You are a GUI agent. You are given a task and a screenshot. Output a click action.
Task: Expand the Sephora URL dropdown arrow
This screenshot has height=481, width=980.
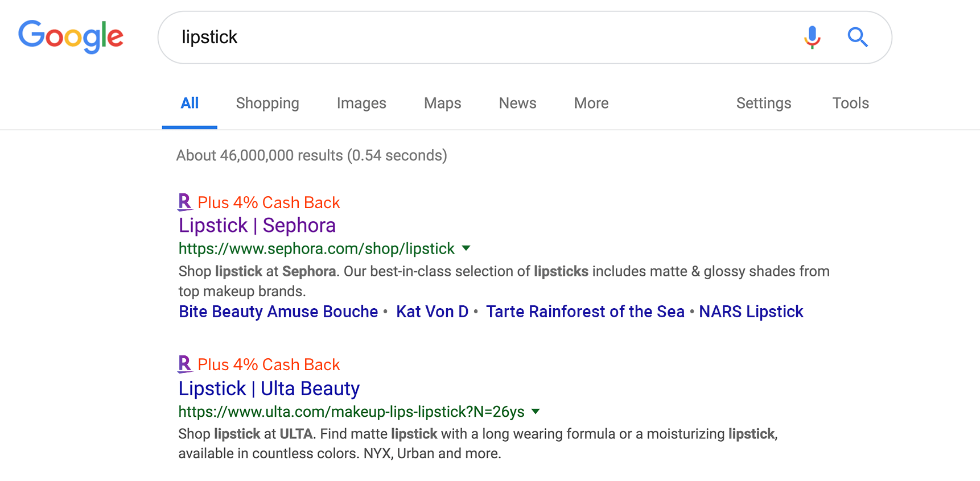pyautogui.click(x=466, y=248)
